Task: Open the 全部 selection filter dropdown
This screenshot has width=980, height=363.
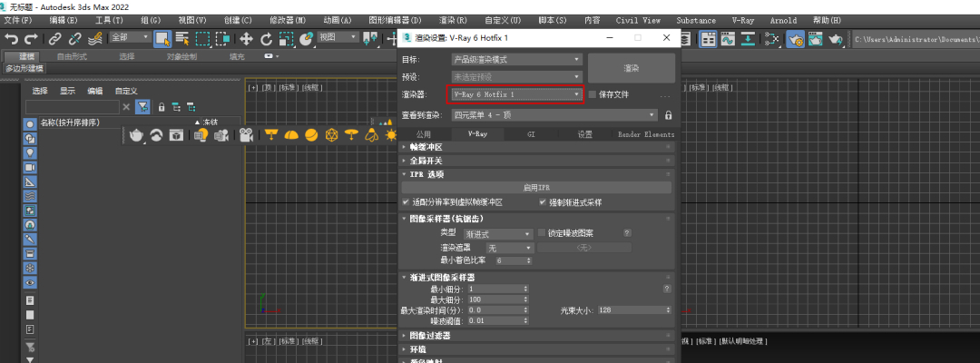Action: (x=131, y=37)
